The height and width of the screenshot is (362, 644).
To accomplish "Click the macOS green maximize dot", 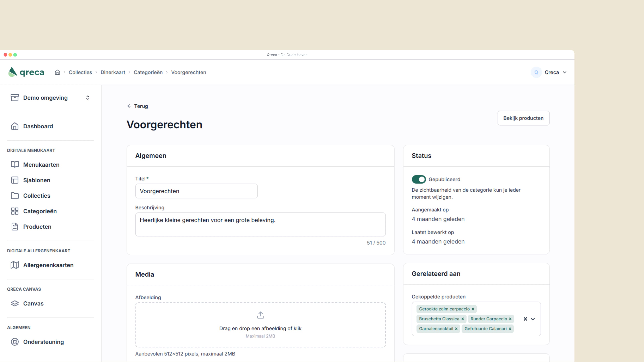I will [15, 55].
